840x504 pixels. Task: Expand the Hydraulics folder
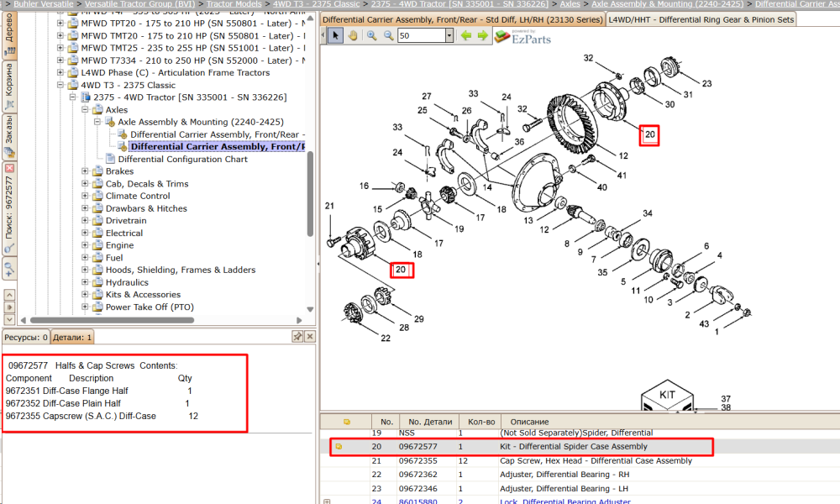[x=85, y=282]
